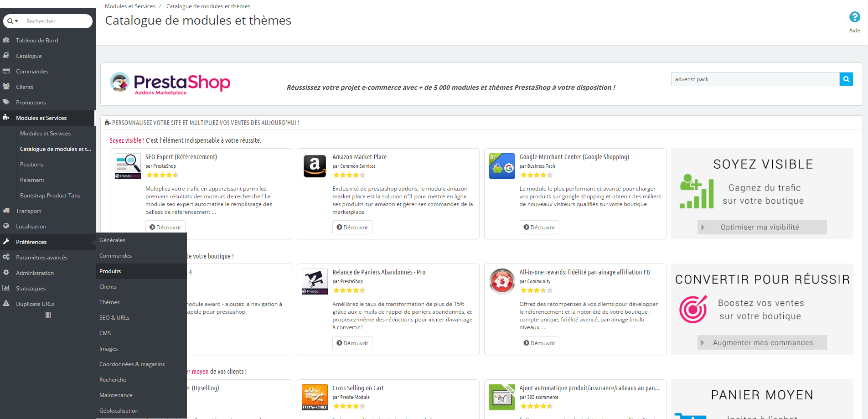Click Découvrir under Amazon Market Place

[352, 228]
